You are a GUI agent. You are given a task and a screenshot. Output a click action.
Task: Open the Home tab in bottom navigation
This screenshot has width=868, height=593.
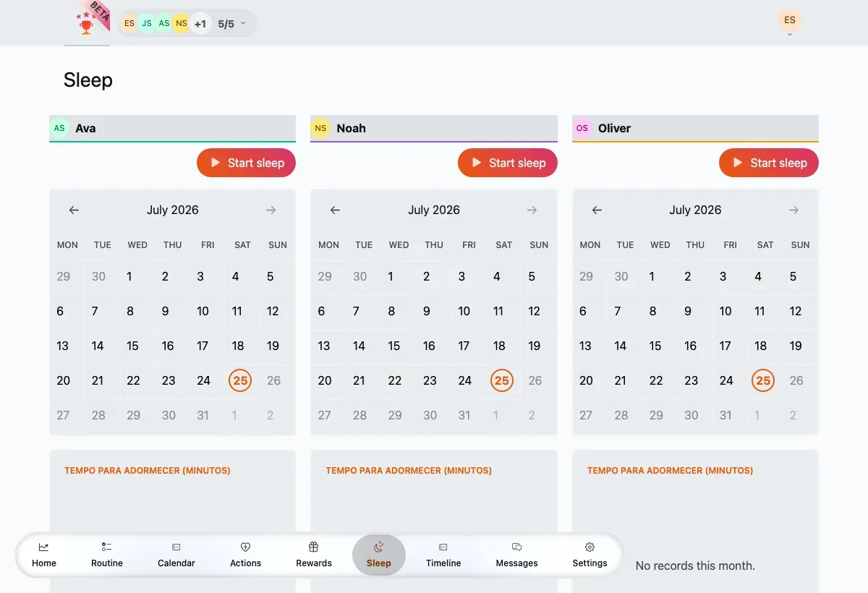44,555
